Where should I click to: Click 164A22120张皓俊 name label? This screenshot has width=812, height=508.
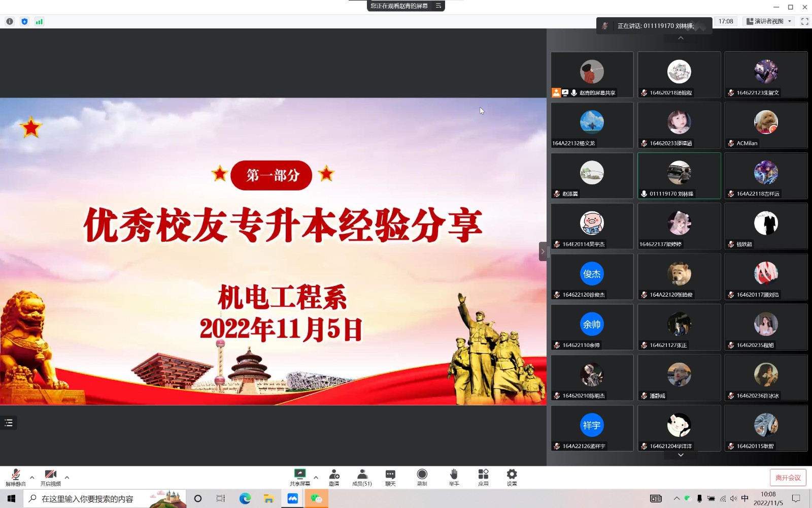click(x=671, y=295)
